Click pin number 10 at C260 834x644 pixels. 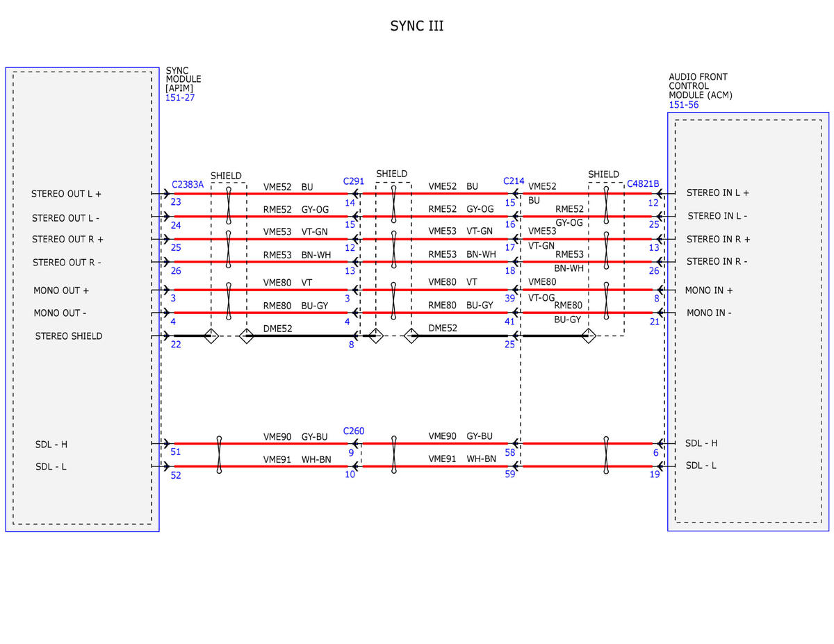pyautogui.click(x=350, y=474)
